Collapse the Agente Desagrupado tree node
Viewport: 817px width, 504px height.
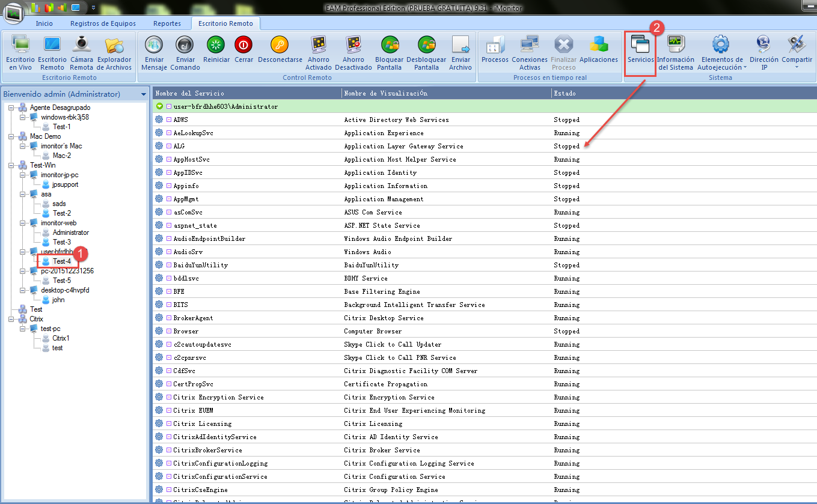[x=11, y=108]
